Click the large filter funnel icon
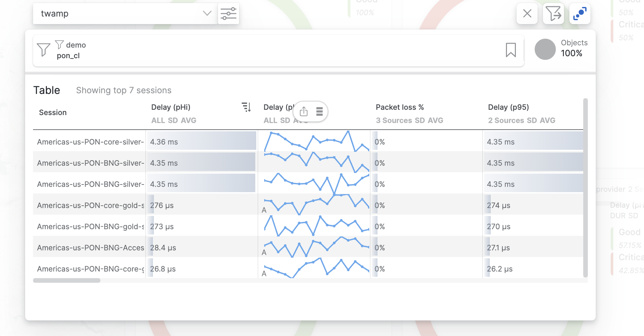The image size is (644, 336). tap(44, 50)
